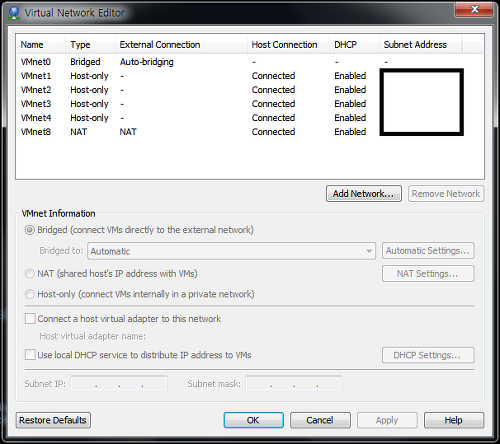
Task: Select the Bridged radio button
Action: click(x=30, y=230)
